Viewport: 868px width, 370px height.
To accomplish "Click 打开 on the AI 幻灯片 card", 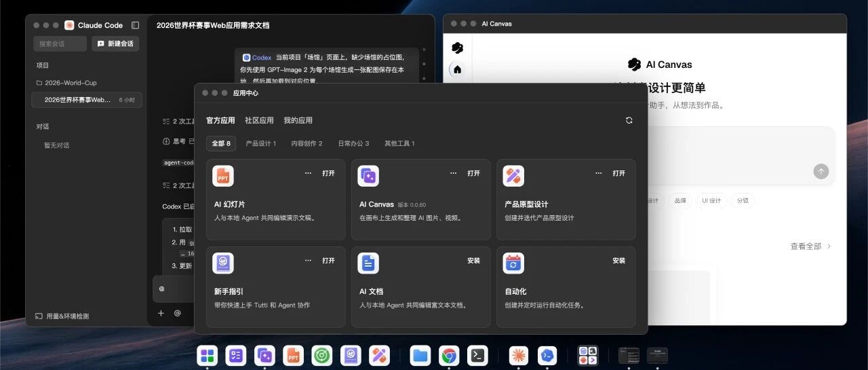I will point(329,173).
